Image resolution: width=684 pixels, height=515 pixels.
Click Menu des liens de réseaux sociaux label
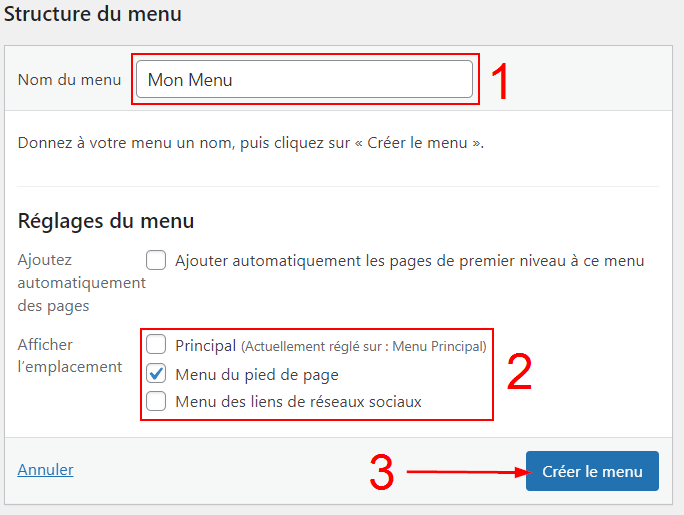298,402
